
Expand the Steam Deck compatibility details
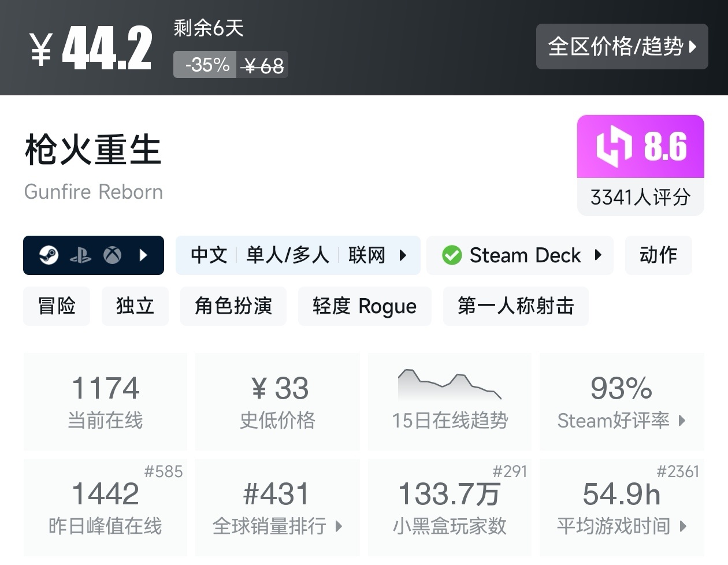coord(598,255)
